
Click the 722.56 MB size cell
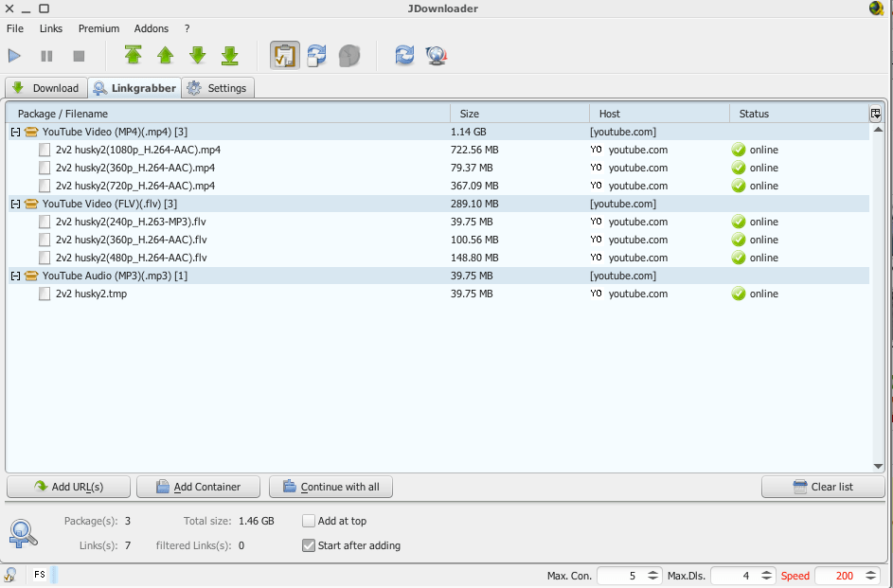click(x=475, y=150)
